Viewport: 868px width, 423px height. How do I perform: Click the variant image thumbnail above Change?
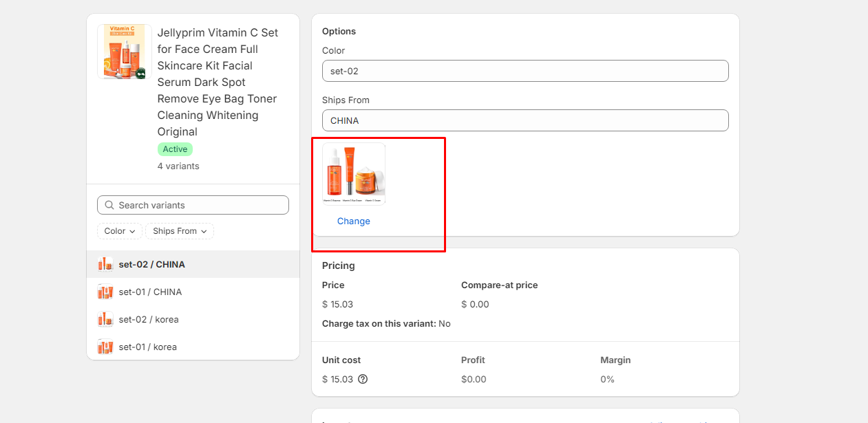tap(354, 174)
